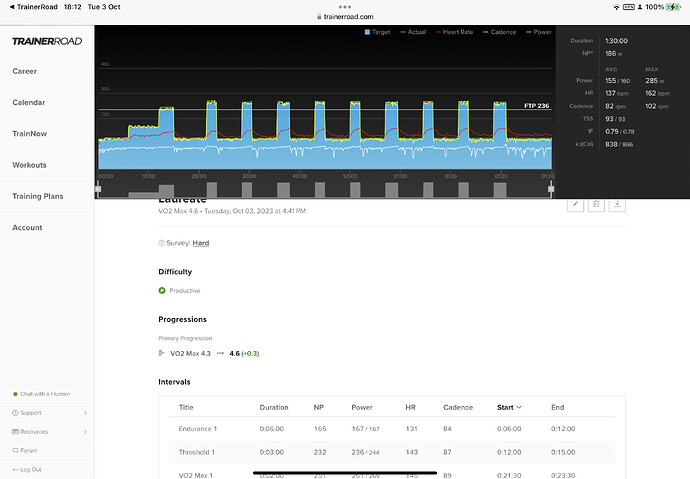This screenshot has height=479, width=690.
Task: Expand the Resources submenu chevron
Action: (85, 431)
